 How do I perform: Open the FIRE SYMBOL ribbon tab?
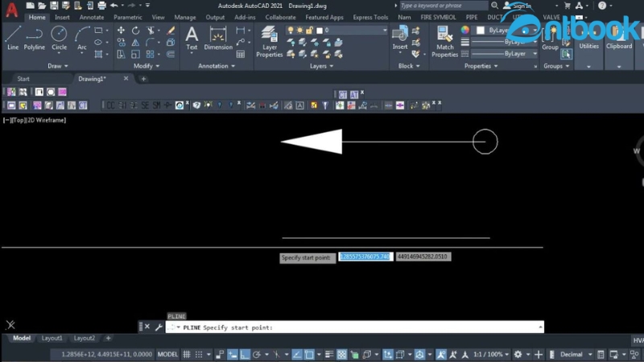tap(438, 17)
